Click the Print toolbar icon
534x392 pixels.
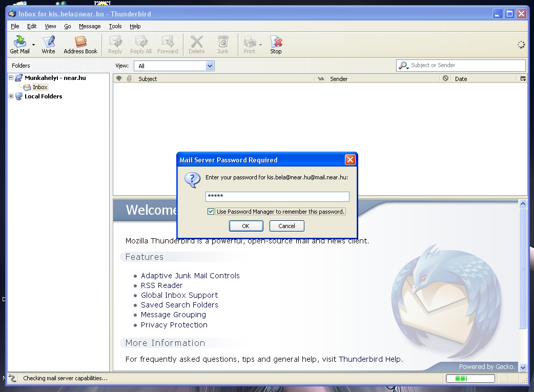250,44
